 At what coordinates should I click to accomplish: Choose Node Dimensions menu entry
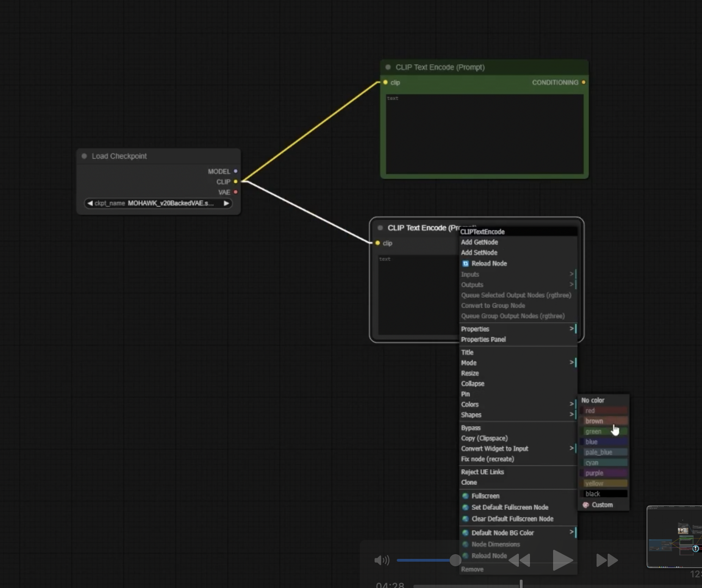click(x=518, y=544)
